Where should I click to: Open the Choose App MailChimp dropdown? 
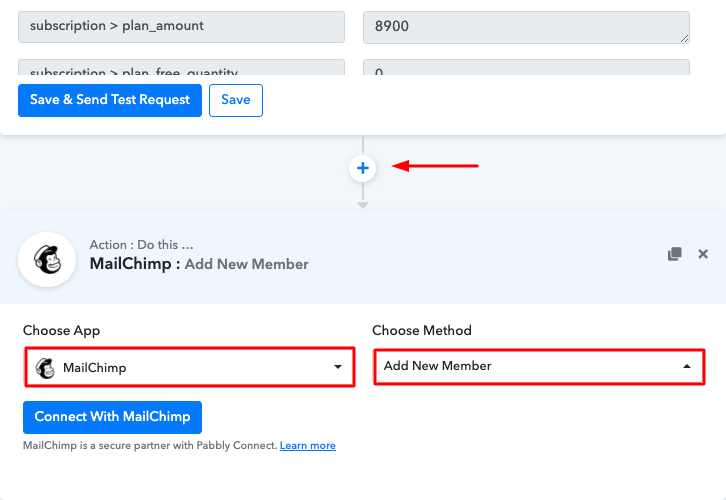190,367
